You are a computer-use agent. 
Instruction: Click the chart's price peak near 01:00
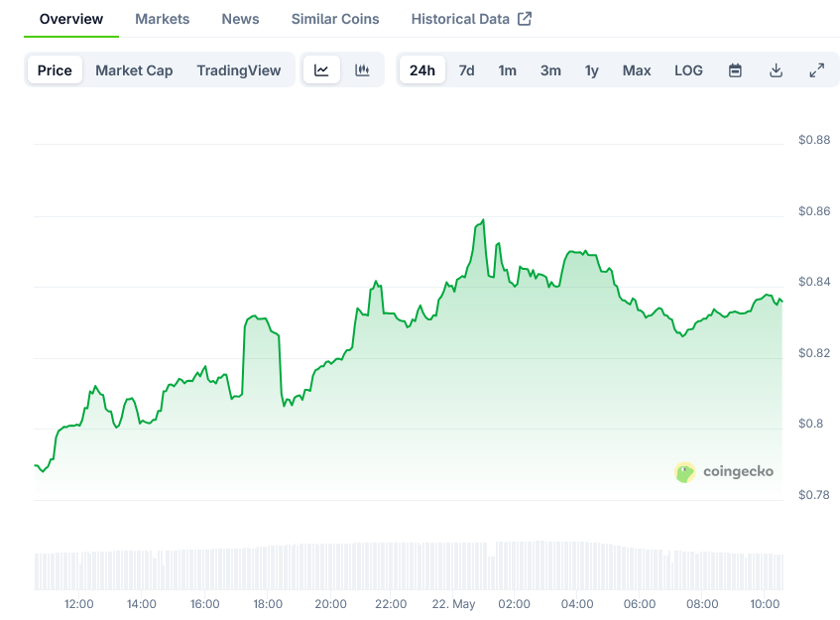click(x=483, y=219)
